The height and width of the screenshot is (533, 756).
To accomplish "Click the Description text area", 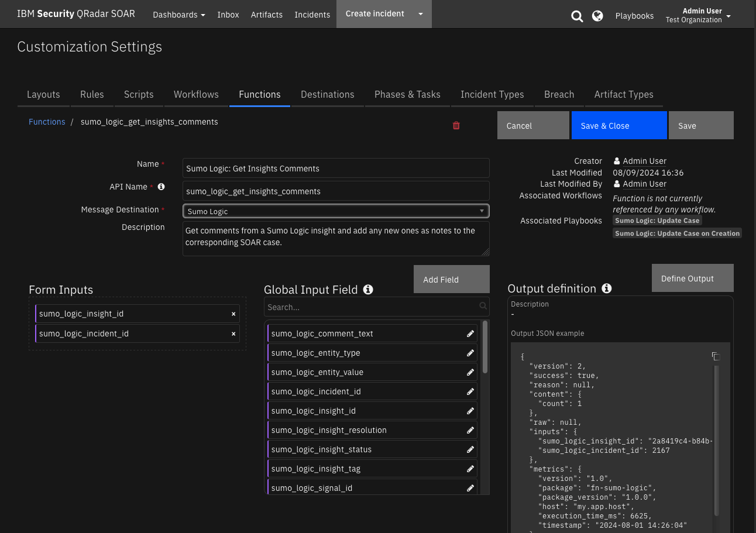I will [336, 239].
